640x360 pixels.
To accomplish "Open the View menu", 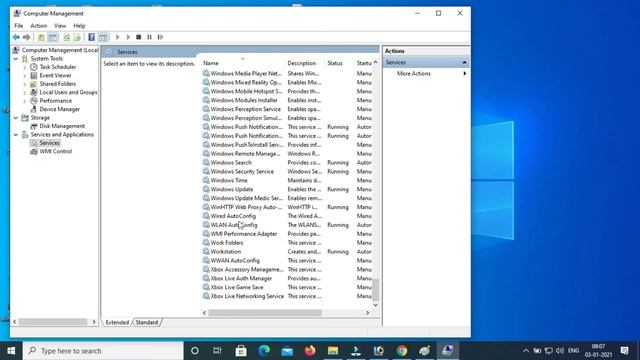I will 60,26.
